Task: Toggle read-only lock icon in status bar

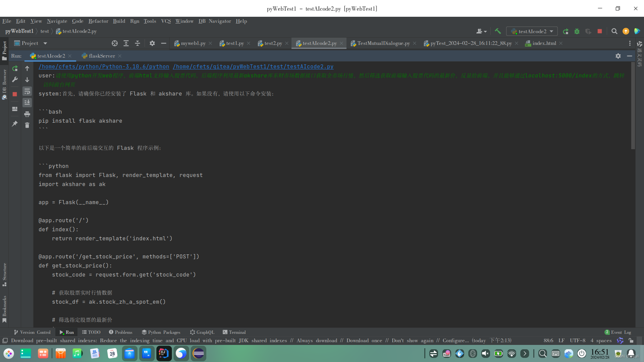Action: pos(631,341)
